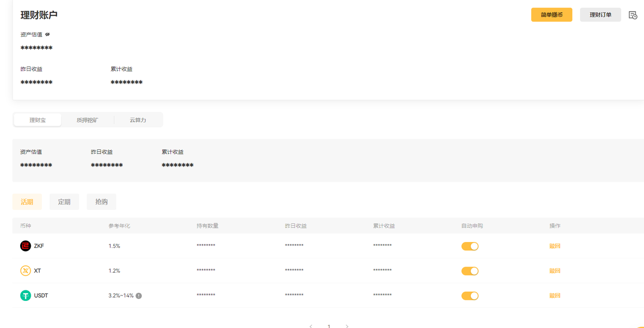Redeem USDT holdings
The width and height of the screenshot is (644, 328).
tap(555, 296)
